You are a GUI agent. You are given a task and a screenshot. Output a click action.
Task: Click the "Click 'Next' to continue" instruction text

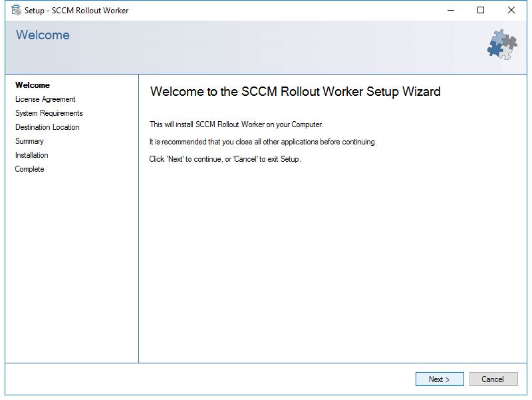tap(225, 159)
